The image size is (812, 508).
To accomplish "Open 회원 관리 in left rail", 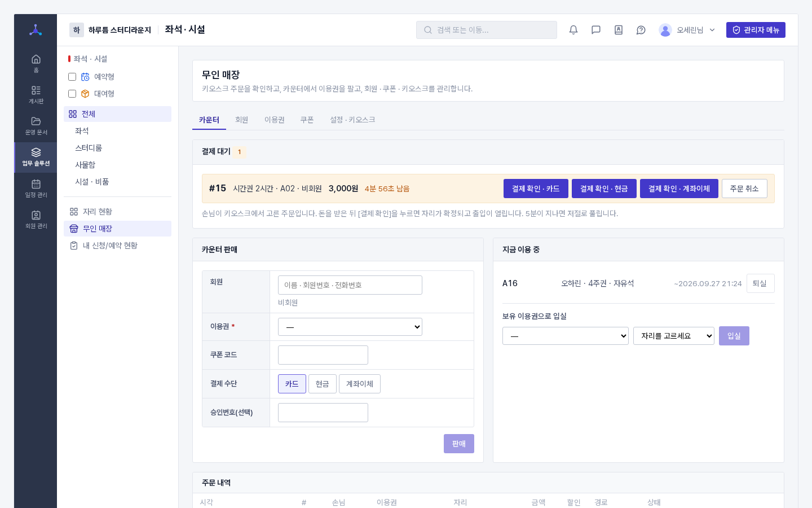I will 36,219.
